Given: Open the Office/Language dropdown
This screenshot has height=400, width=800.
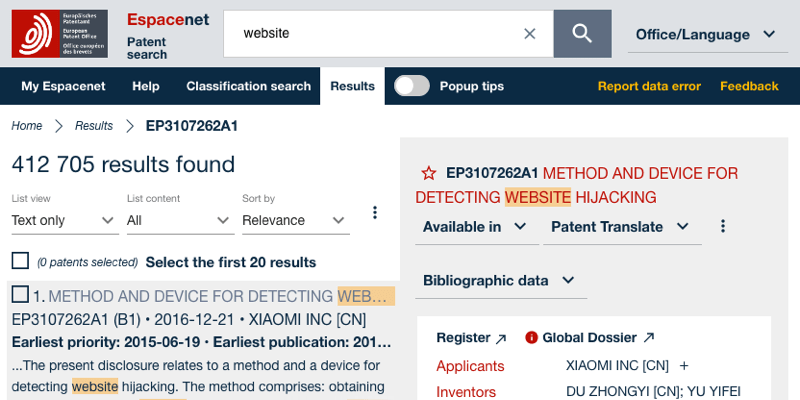Looking at the screenshot, I should tap(705, 35).
